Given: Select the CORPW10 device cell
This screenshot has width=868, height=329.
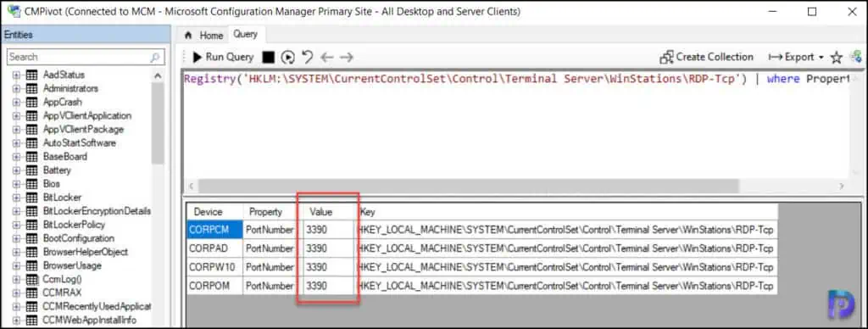Looking at the screenshot, I should (x=214, y=267).
